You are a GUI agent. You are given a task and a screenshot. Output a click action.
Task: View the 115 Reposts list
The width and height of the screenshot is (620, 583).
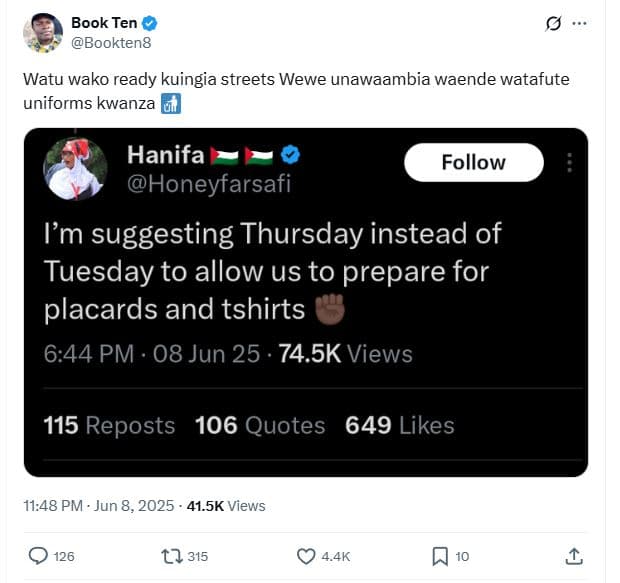coord(109,425)
